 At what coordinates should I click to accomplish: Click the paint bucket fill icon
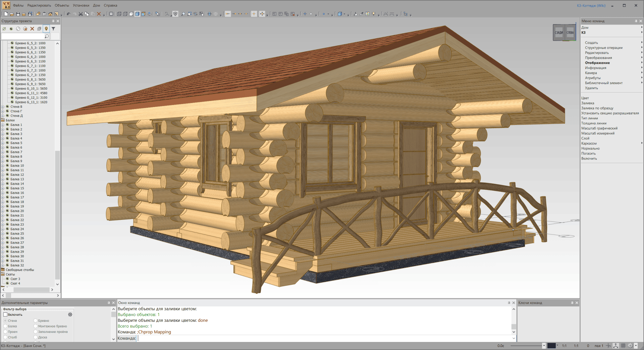click(x=356, y=14)
